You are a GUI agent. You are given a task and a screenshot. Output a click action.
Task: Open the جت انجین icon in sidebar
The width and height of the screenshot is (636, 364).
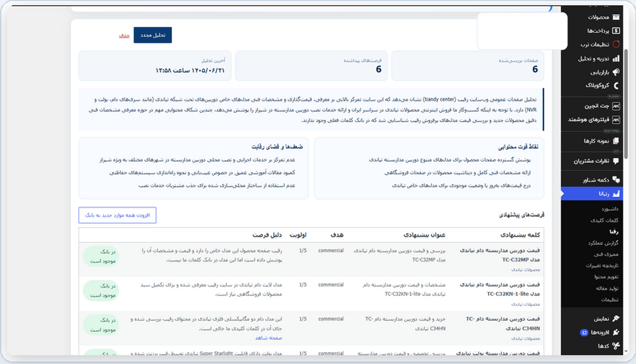pyautogui.click(x=616, y=106)
